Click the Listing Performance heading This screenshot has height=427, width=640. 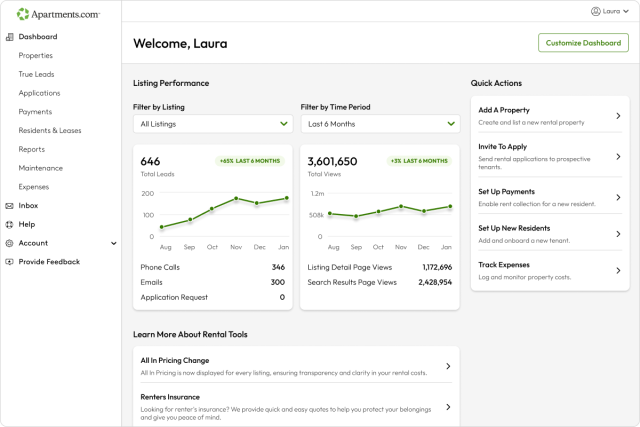tap(171, 83)
